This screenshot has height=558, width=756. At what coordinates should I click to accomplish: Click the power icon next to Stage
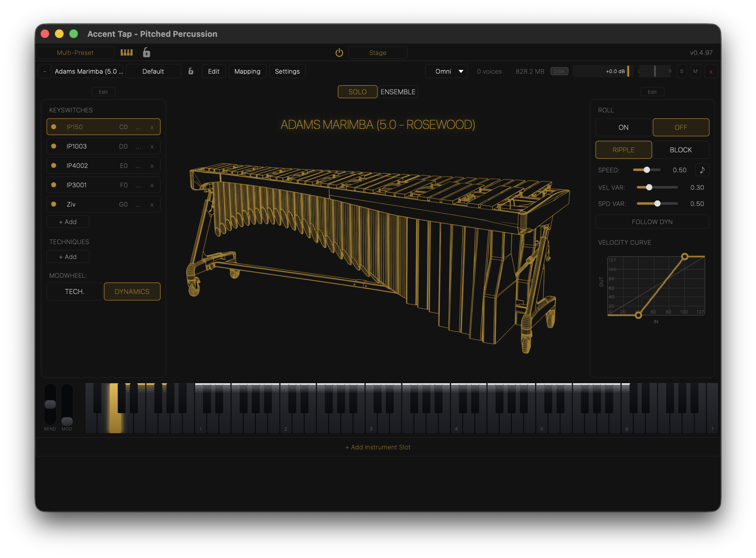pos(339,52)
